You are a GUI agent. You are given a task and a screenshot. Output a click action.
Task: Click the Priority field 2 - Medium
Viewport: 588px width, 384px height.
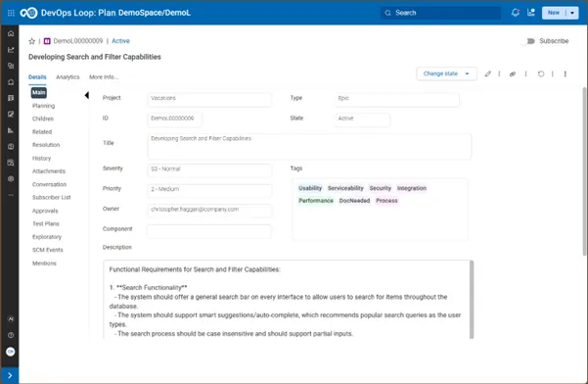pyautogui.click(x=209, y=191)
